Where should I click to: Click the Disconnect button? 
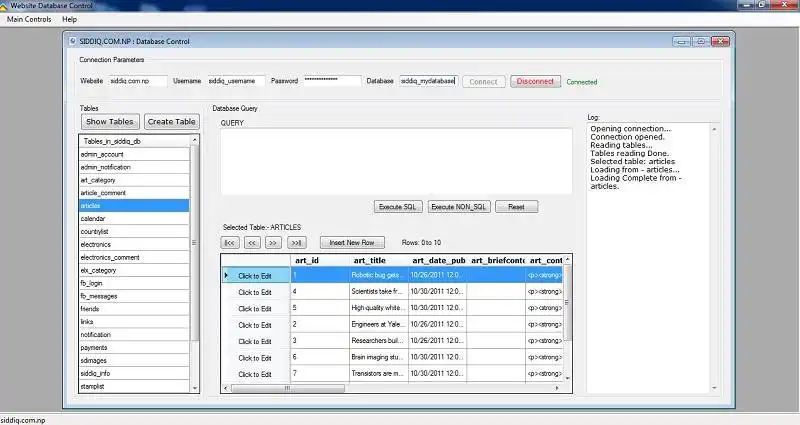tap(535, 81)
